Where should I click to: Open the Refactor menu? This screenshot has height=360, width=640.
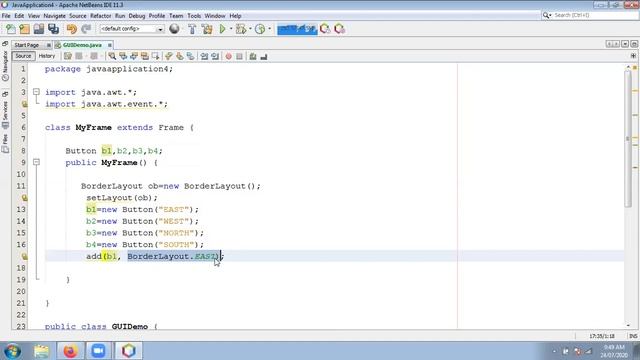pos(100,16)
